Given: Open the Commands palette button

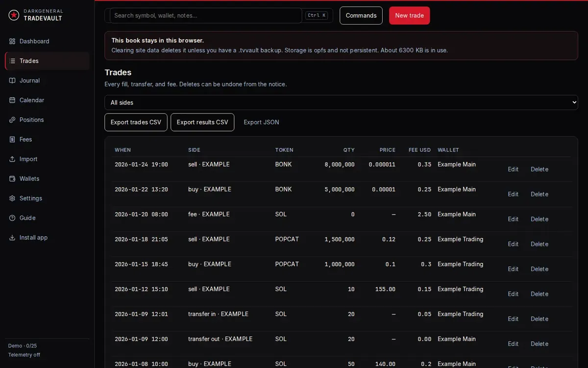Looking at the screenshot, I should (x=361, y=15).
